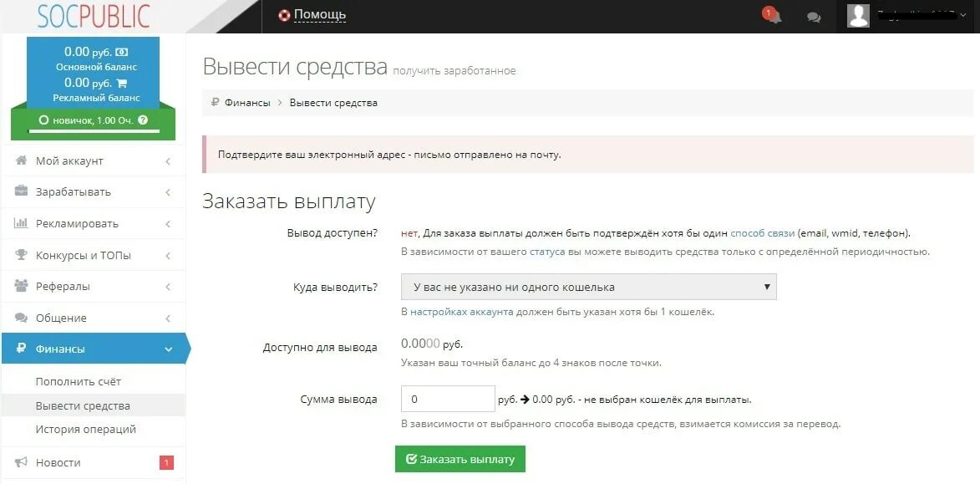Open the Куда выводить wallet dropdown
The width and height of the screenshot is (980, 484).
click(589, 287)
